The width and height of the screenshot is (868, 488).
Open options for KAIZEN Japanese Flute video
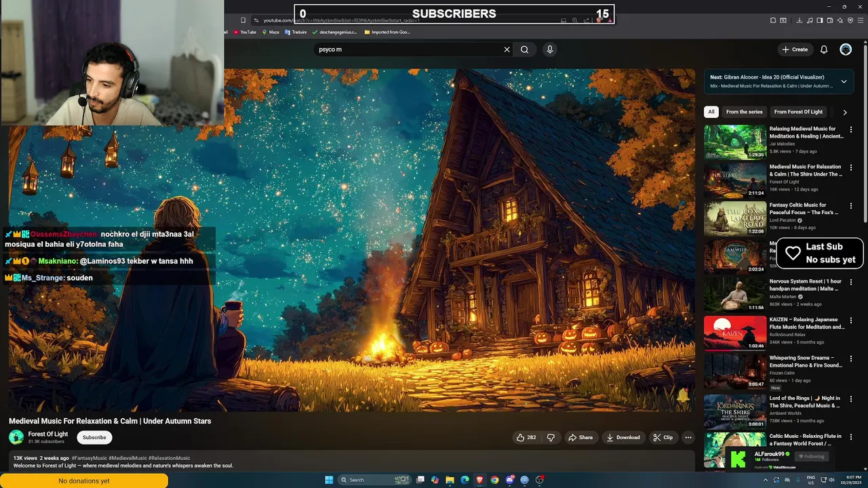[x=851, y=320]
